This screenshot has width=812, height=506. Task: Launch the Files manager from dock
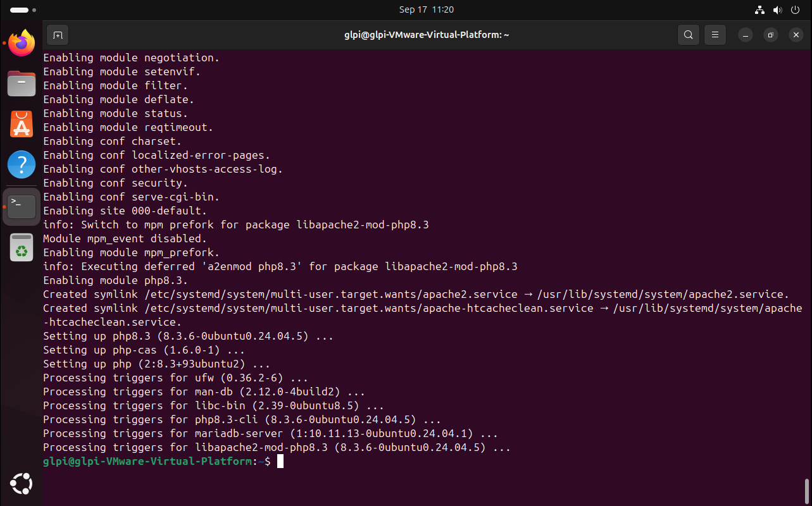click(x=22, y=83)
